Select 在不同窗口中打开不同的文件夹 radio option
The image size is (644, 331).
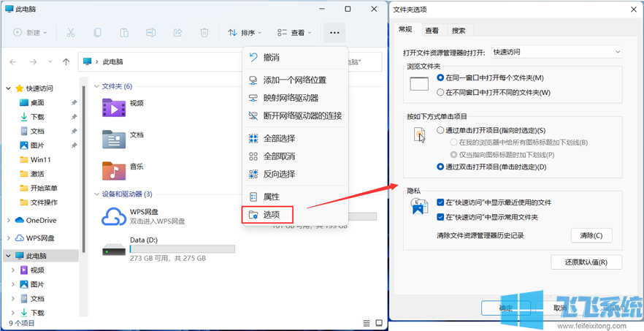(440, 92)
